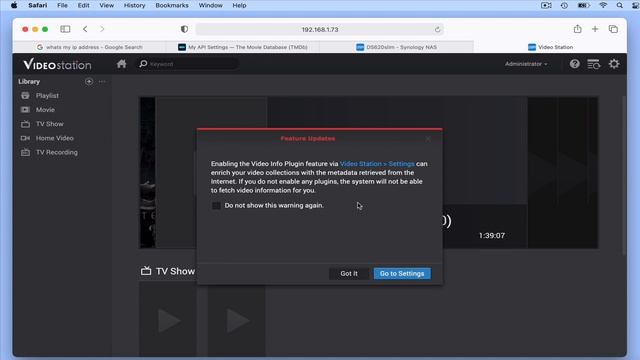Switch to My API Settings TMDb tab
The width and height of the screenshot is (640, 360).
243,47
